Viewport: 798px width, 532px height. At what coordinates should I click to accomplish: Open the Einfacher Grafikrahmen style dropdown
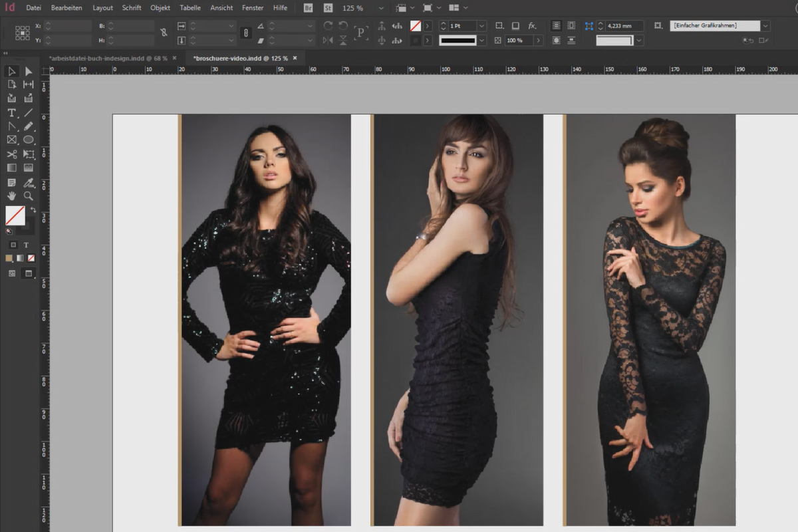[x=765, y=26]
